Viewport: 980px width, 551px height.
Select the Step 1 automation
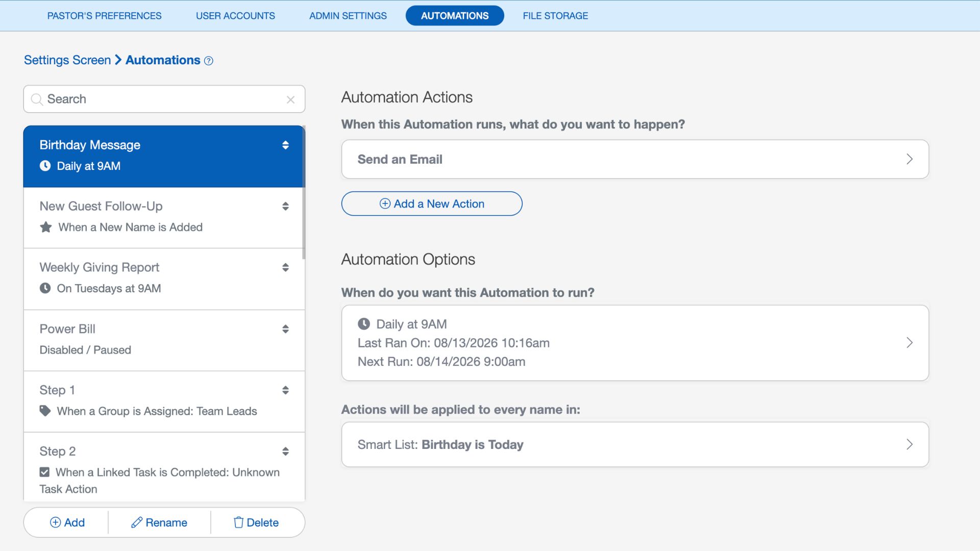coord(163,402)
